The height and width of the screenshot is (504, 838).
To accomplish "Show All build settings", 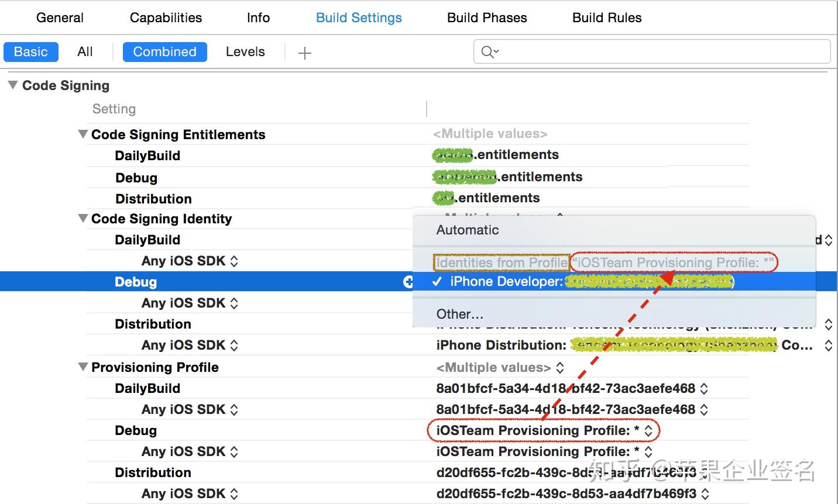I will click(x=85, y=52).
